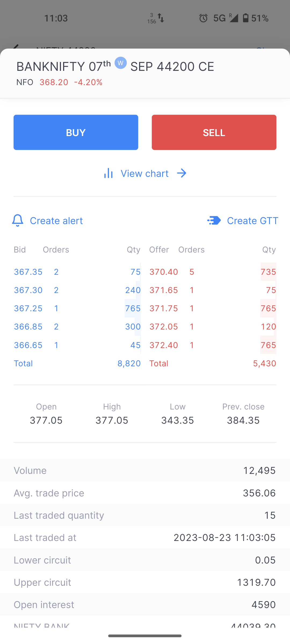Select offer price 370.40
This screenshot has height=644, width=290.
click(164, 272)
